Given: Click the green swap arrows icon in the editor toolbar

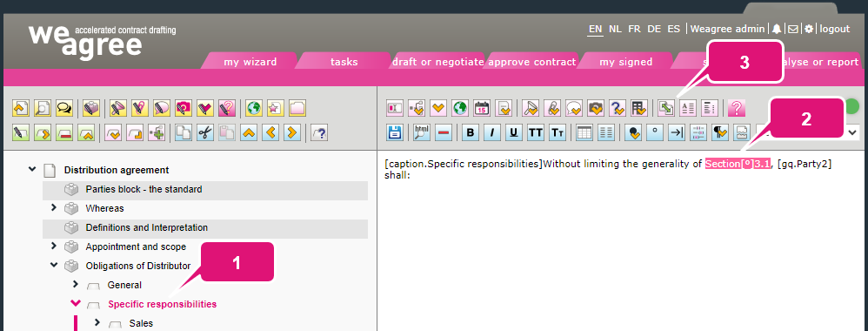Looking at the screenshot, I should pyautogui.click(x=666, y=107).
